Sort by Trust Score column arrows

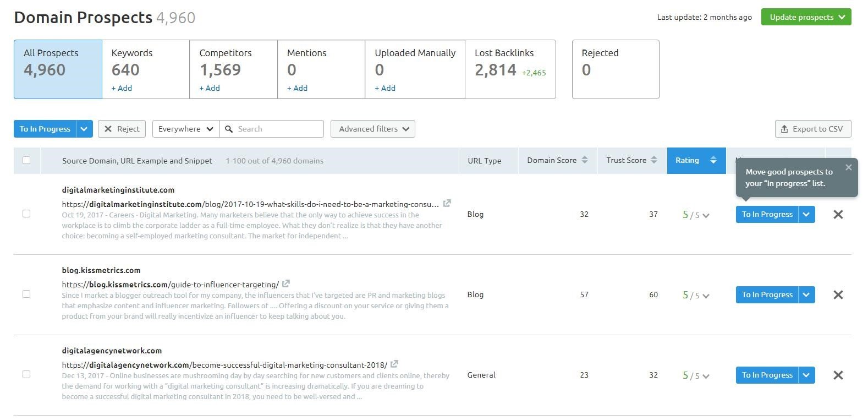click(x=654, y=160)
